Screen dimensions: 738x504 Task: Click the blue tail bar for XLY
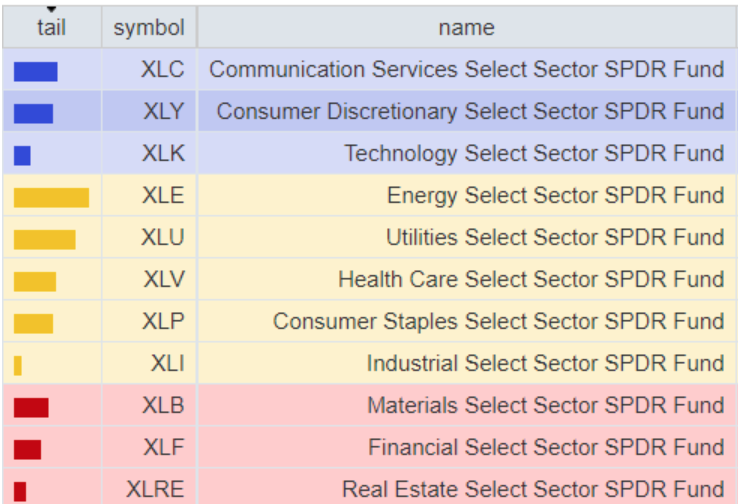tap(33, 113)
